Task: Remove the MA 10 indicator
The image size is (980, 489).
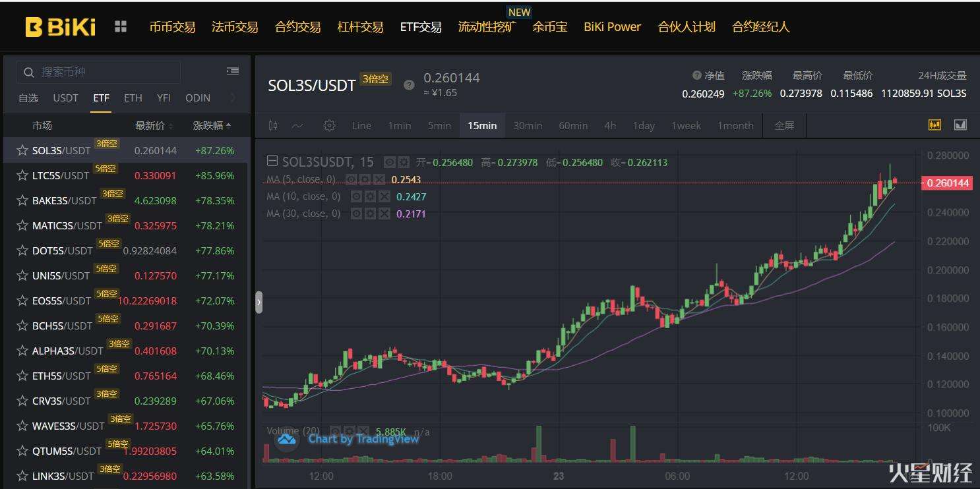Action: (x=384, y=196)
